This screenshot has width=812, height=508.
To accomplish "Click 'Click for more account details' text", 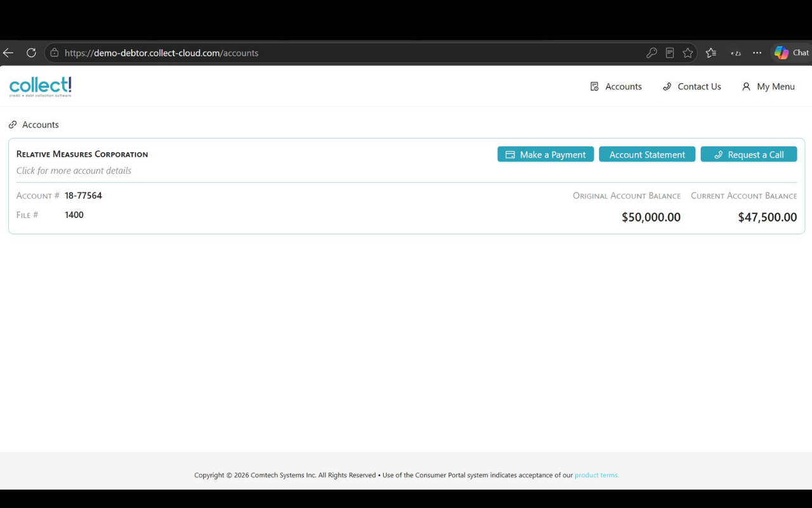I will tap(74, 171).
